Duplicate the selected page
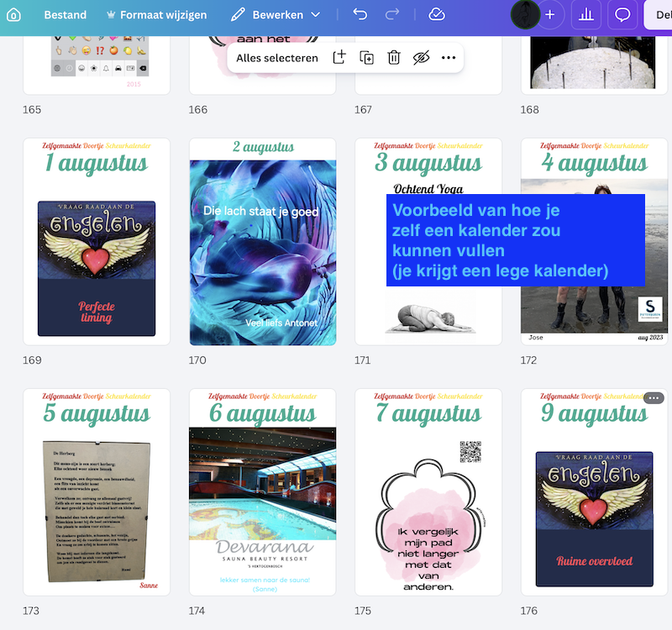The width and height of the screenshot is (672, 630). coord(366,57)
